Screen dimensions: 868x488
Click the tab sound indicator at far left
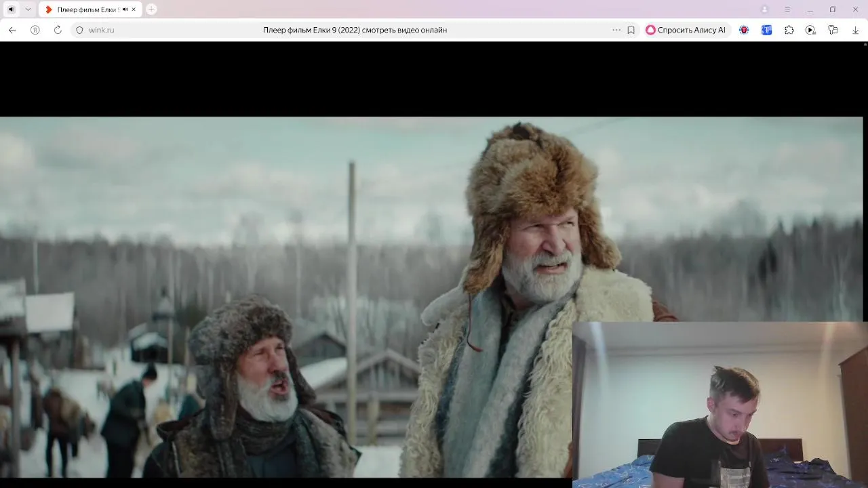11,9
